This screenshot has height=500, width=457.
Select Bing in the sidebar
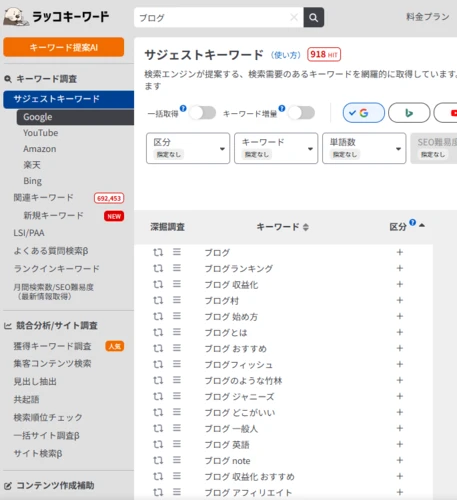33,181
